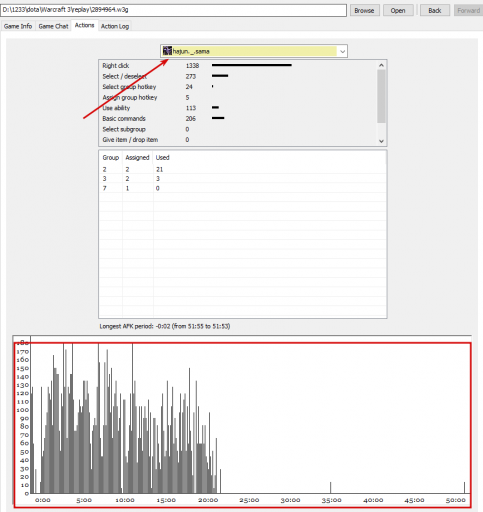Select the group 3 row in hotkey table
The image size is (483, 512).
243,179
